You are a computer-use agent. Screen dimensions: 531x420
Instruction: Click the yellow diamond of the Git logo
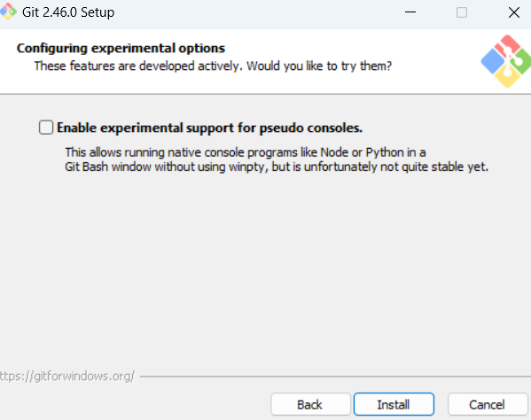507,76
